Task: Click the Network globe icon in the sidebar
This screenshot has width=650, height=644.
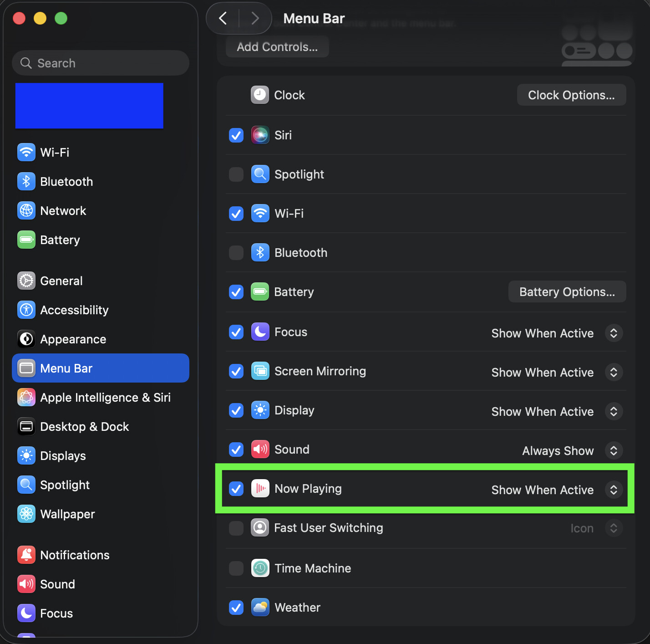Action: click(x=26, y=210)
